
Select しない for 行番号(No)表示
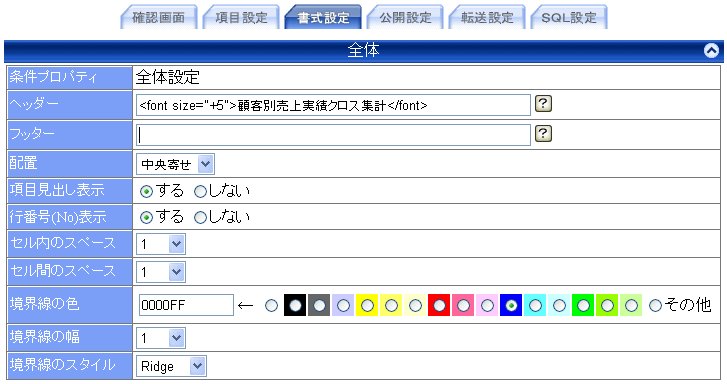click(200, 218)
